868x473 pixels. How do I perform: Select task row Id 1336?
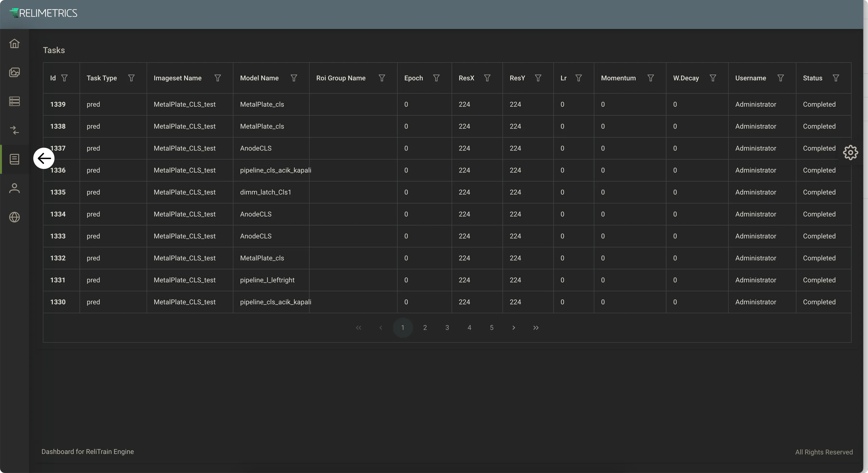pyautogui.click(x=447, y=170)
